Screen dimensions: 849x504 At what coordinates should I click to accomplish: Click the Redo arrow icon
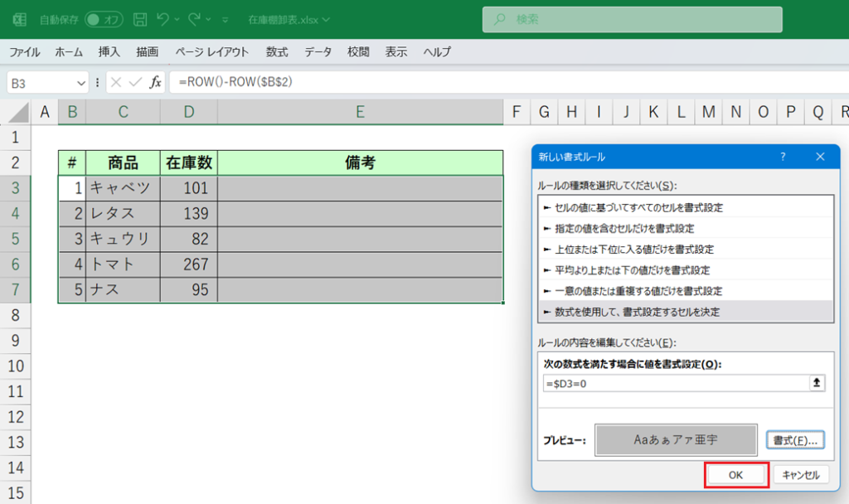(x=194, y=20)
